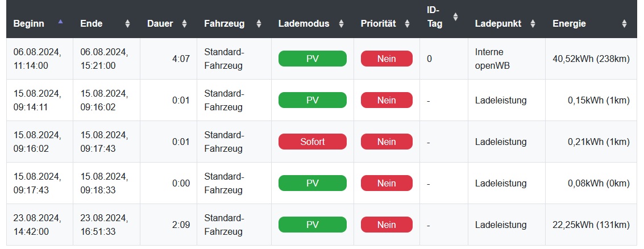
Task: Click Nein priority badge in Sofort row
Action: [387, 142]
